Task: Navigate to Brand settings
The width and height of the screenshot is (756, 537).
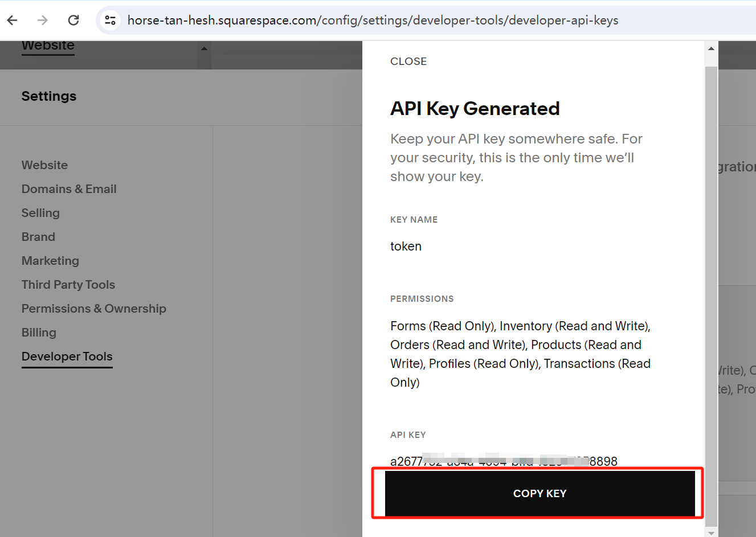Action: [x=38, y=236]
